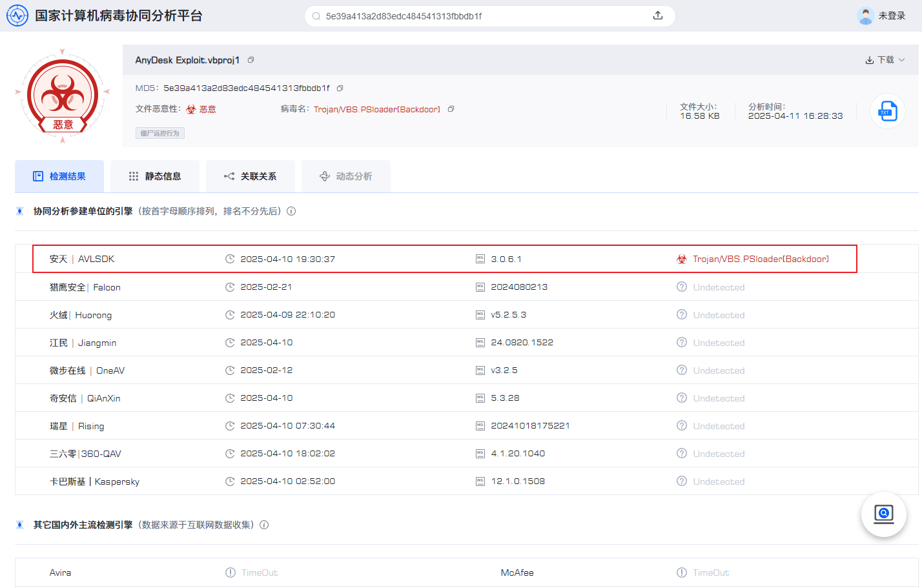Viewport: 922px width, 588px height.
Task: Click version icon in Rising row
Action: (480, 426)
